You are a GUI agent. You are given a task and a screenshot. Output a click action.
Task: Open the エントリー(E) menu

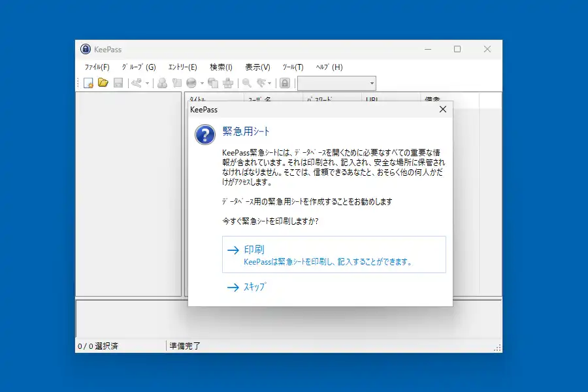(182, 67)
